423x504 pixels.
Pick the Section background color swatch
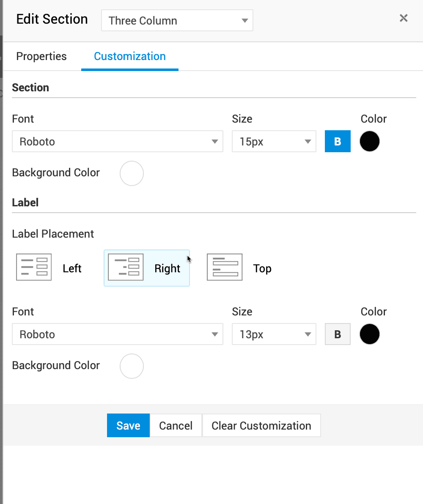click(132, 173)
